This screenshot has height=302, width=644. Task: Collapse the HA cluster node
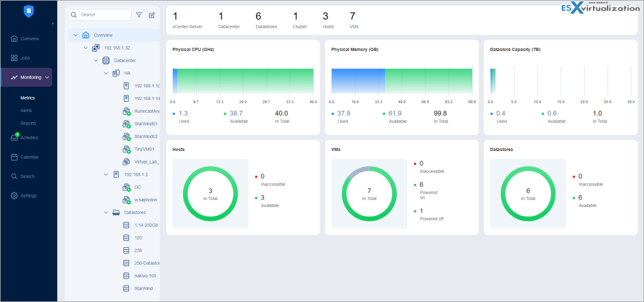106,73
